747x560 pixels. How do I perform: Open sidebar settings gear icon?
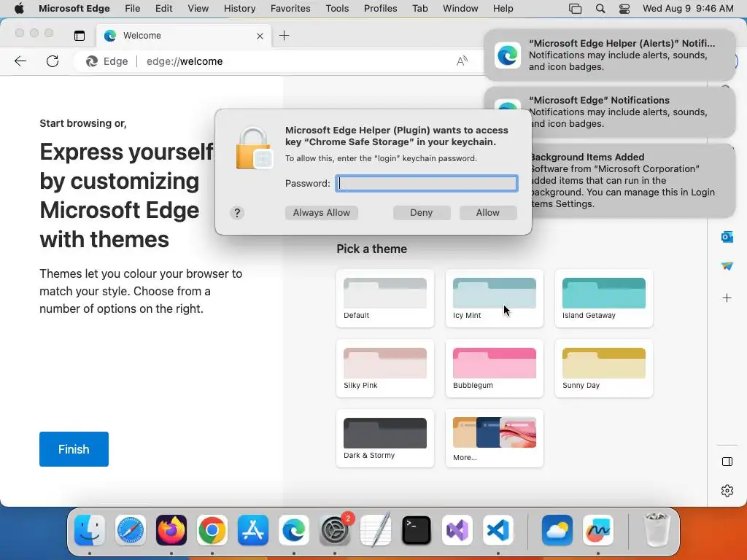[727, 491]
